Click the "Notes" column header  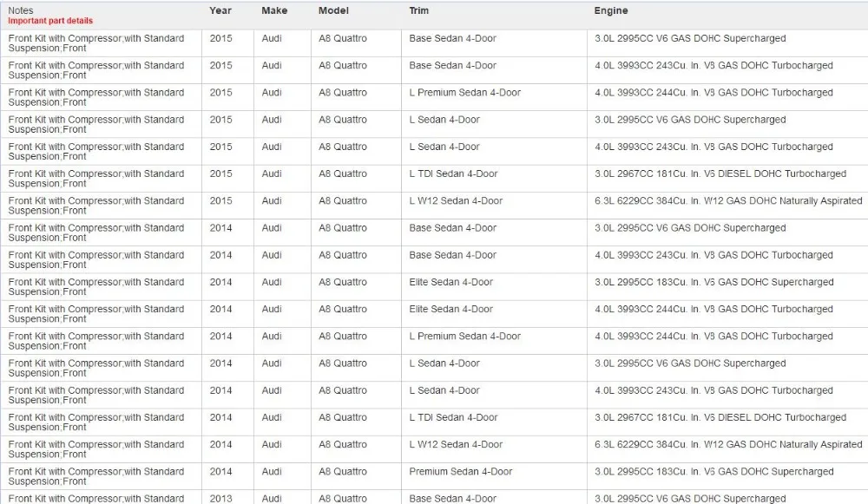tap(21, 10)
